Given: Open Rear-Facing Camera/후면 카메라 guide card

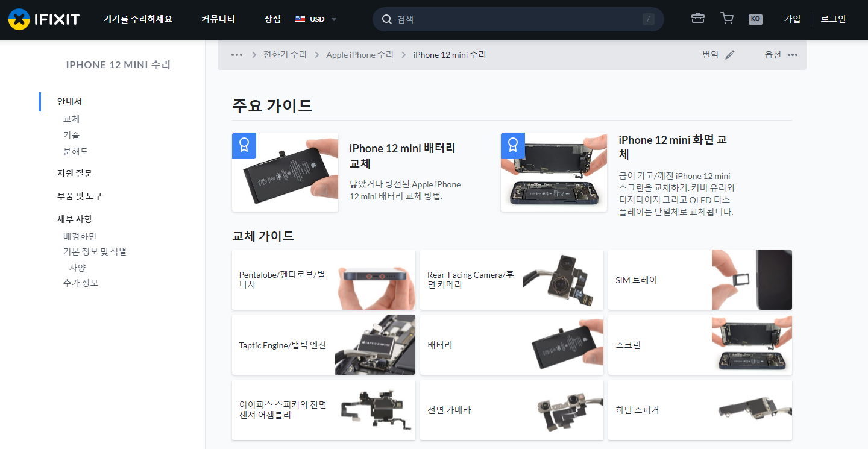Looking at the screenshot, I should 512,280.
